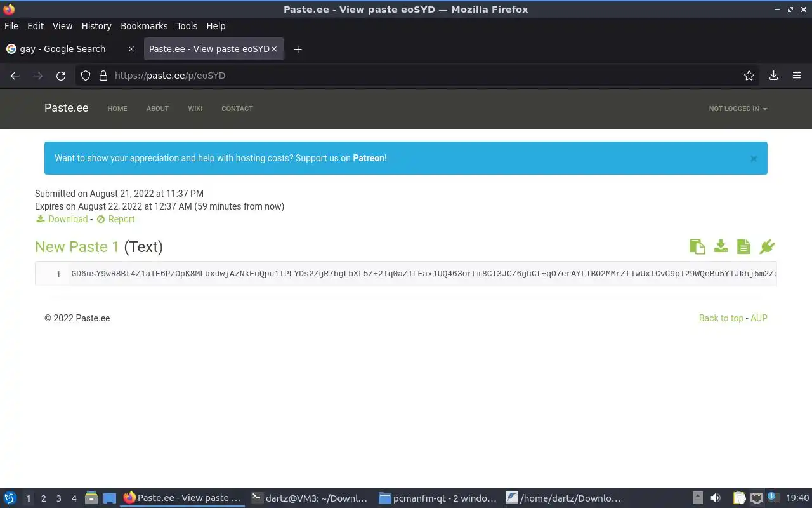Screen dimensions: 812x508
Task: Open the View menu
Action: pos(62,26)
